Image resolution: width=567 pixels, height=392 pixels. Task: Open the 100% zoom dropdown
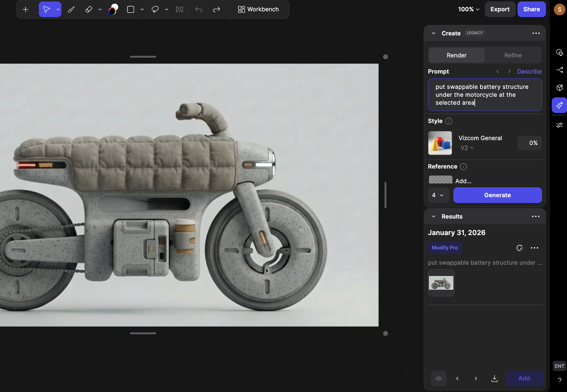(x=469, y=9)
